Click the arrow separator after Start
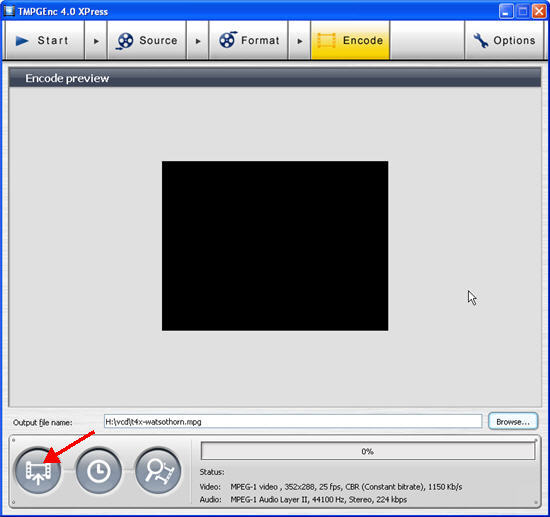 (x=96, y=41)
